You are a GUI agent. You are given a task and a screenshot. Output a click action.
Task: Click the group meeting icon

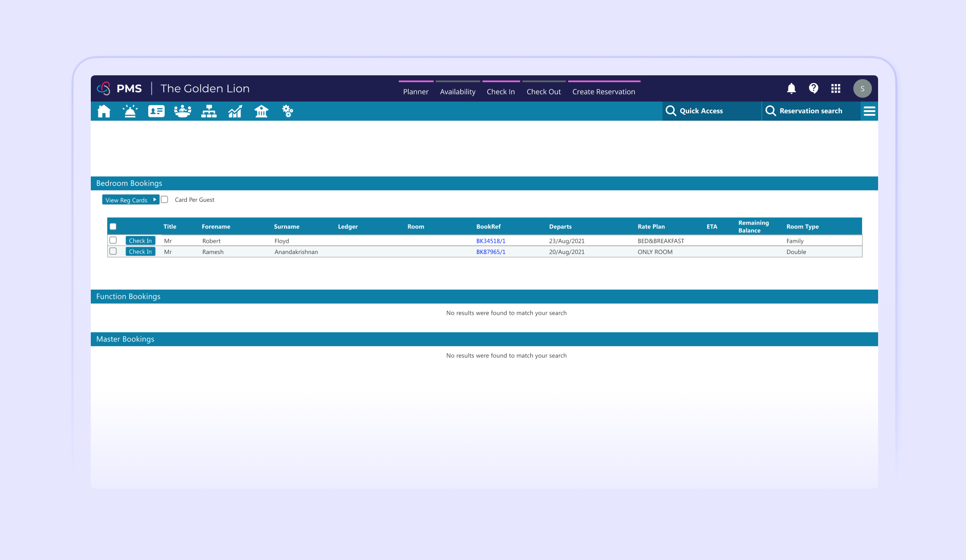pos(183,112)
